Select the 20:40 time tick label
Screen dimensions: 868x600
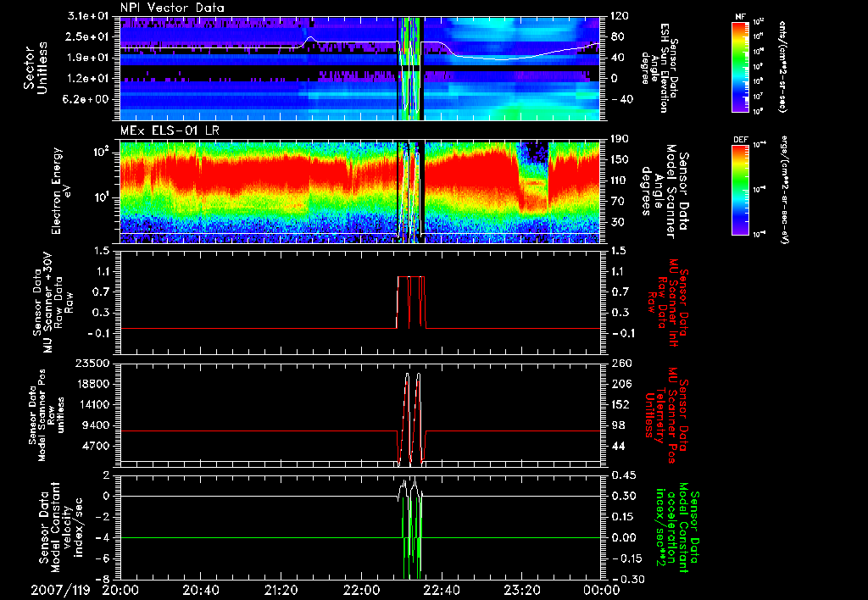coord(202,589)
